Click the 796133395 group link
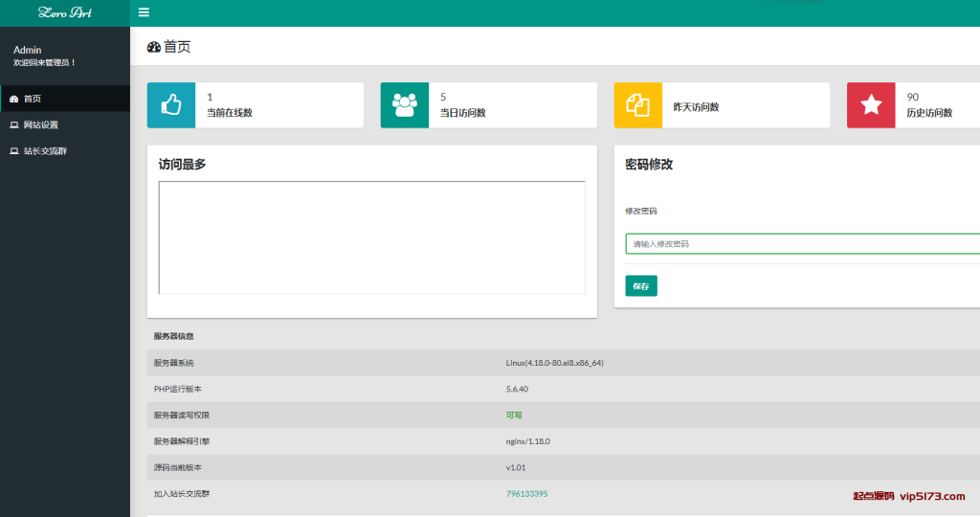 pyautogui.click(x=526, y=494)
